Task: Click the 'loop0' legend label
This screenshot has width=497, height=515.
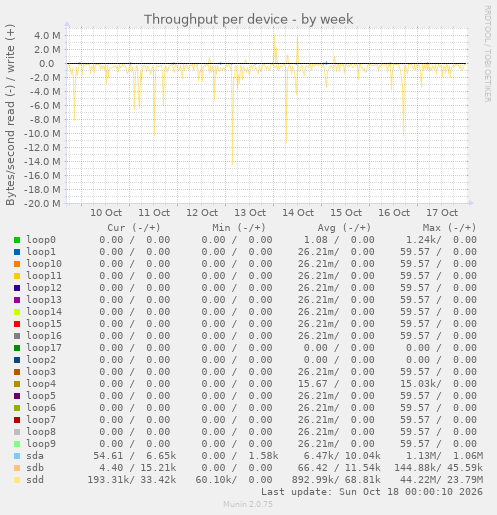Action: coord(41,240)
